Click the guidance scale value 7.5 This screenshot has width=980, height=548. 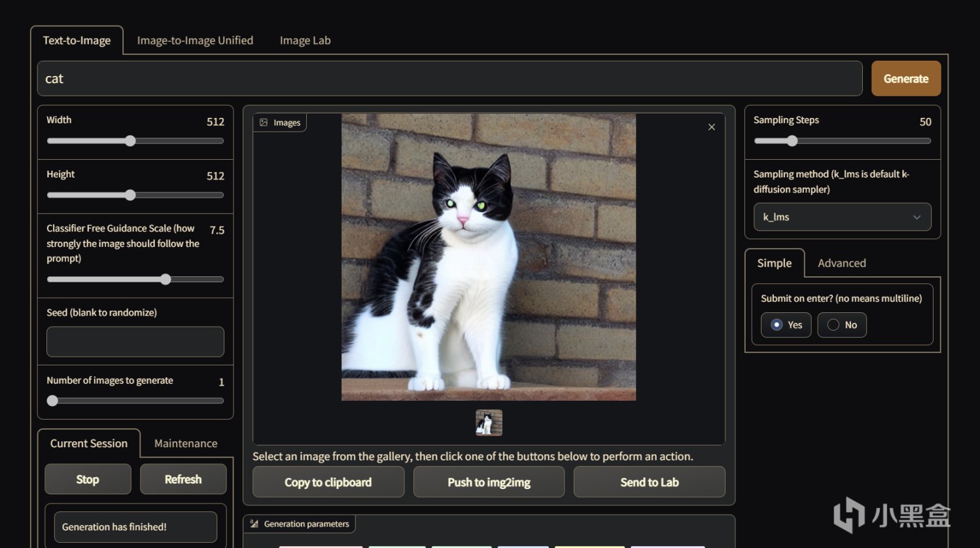pos(217,230)
